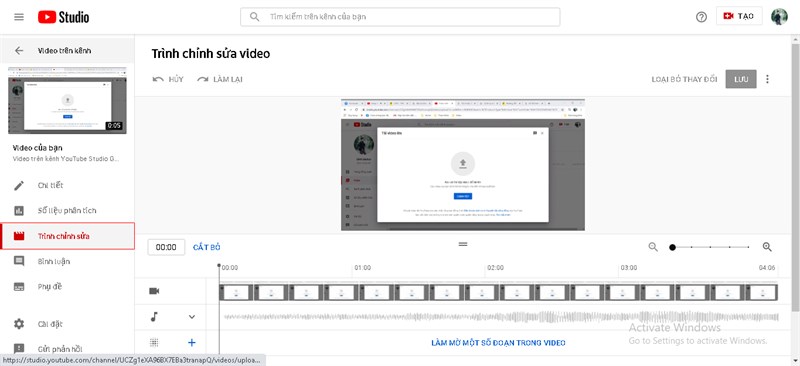Go back to Video trên kênh
800x366 pixels.
tap(67, 51)
